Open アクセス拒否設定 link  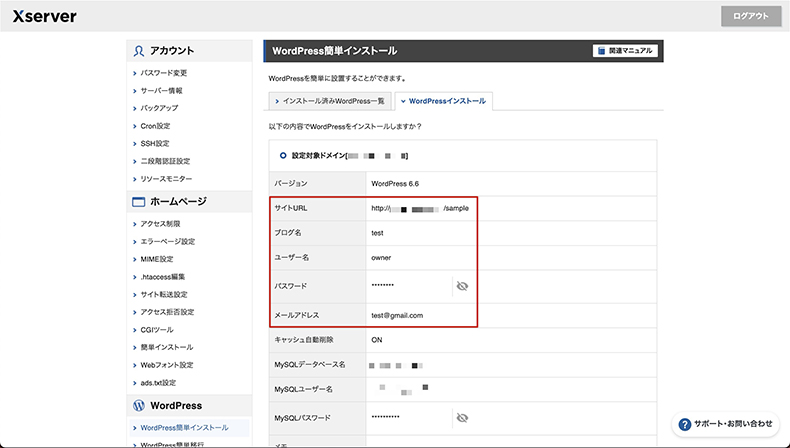coord(167,312)
